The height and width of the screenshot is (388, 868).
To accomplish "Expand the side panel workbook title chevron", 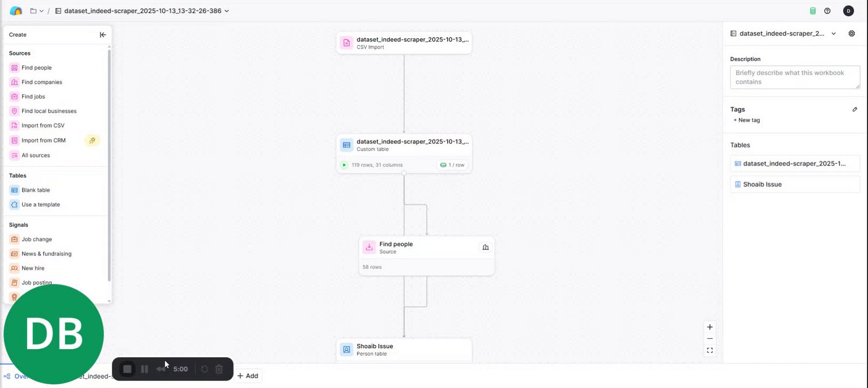I will (834, 33).
